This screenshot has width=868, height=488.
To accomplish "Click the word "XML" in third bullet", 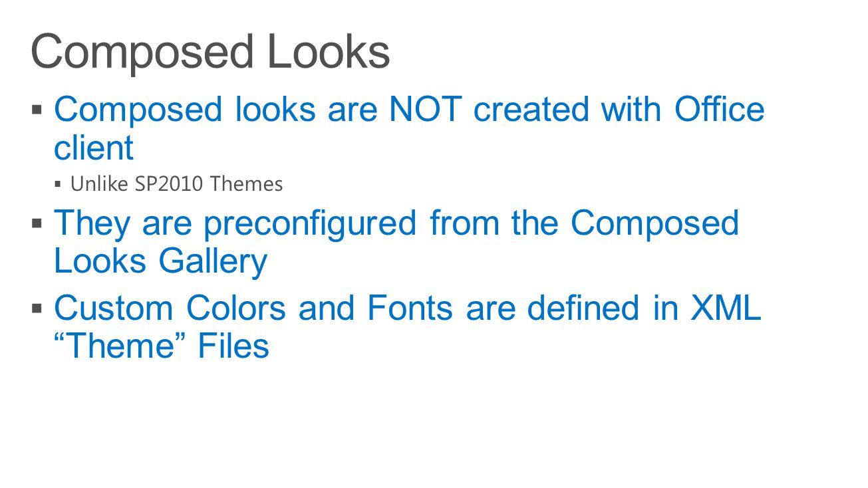I will tap(726, 308).
